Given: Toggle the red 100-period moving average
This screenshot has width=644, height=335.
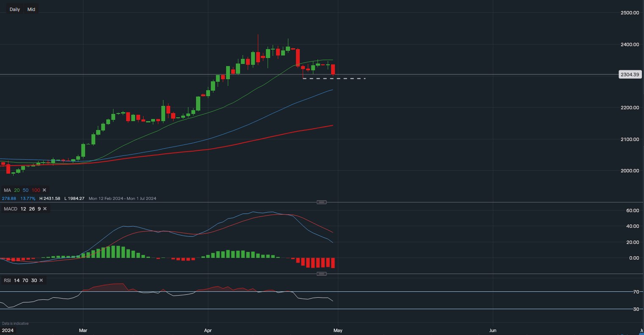Looking at the screenshot, I should coord(36,190).
